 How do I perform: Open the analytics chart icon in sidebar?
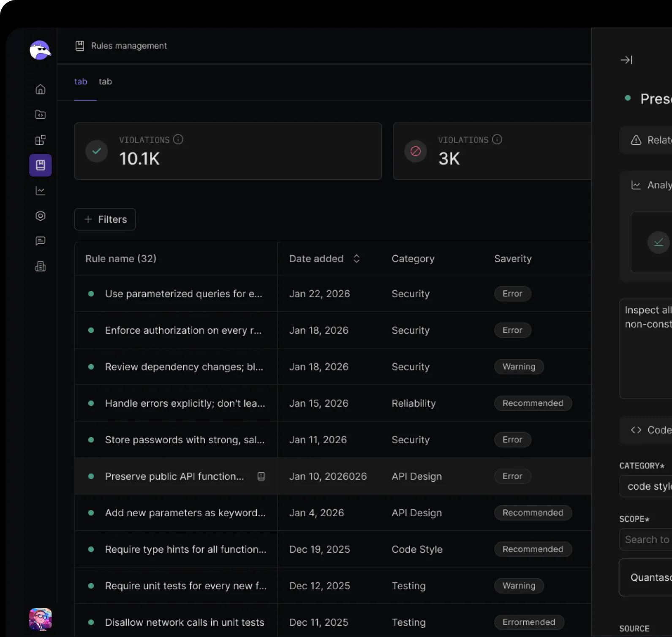coord(41,191)
